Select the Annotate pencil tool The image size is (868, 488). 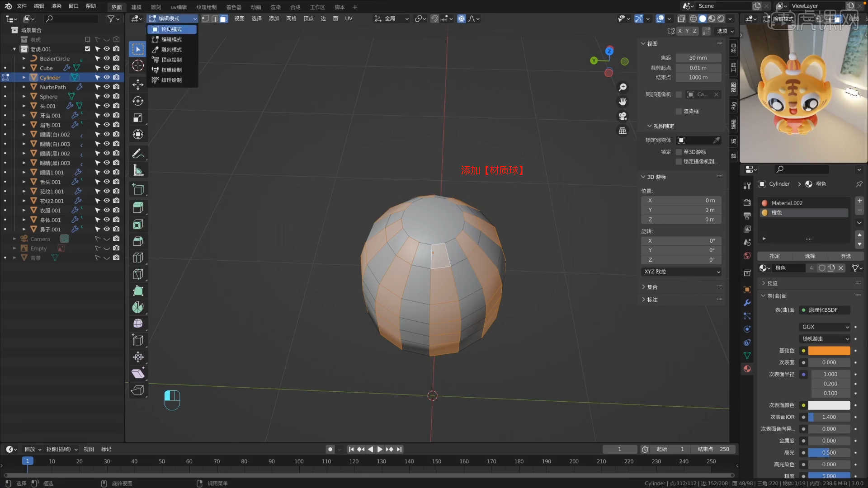tap(138, 154)
